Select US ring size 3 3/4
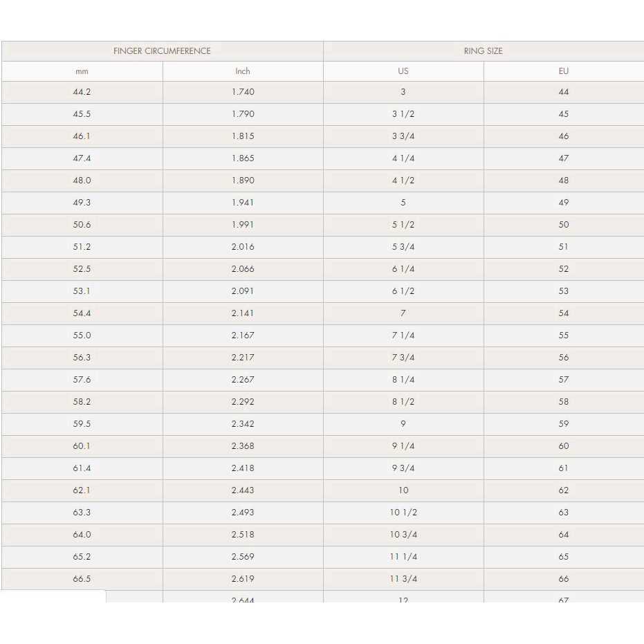The image size is (644, 644). tap(403, 136)
